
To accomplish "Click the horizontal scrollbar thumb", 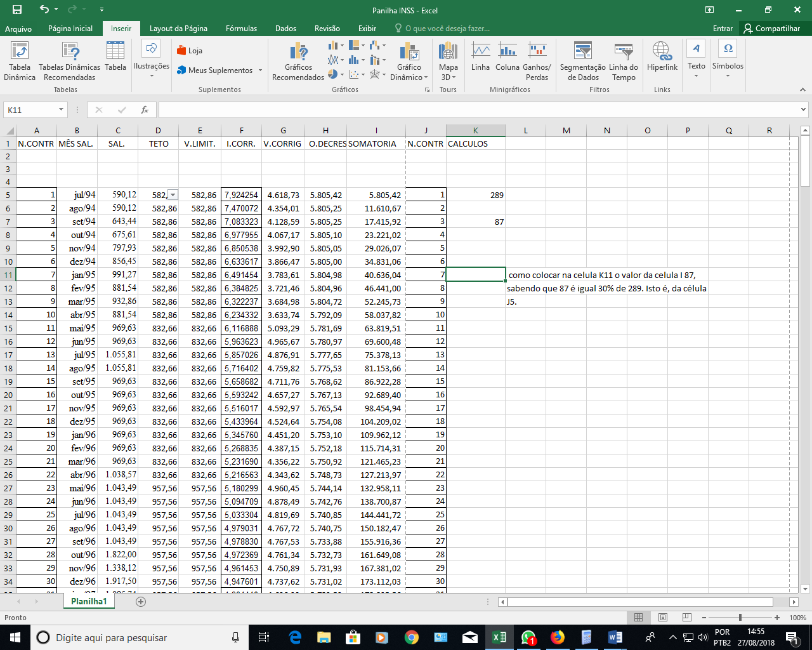I will tap(639, 602).
